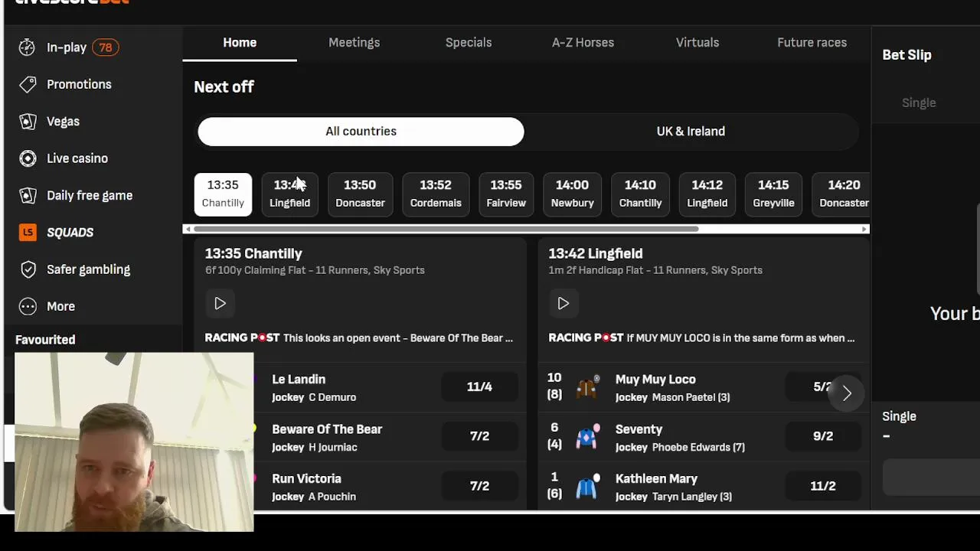Open the Safer gambling shield icon

(x=28, y=269)
